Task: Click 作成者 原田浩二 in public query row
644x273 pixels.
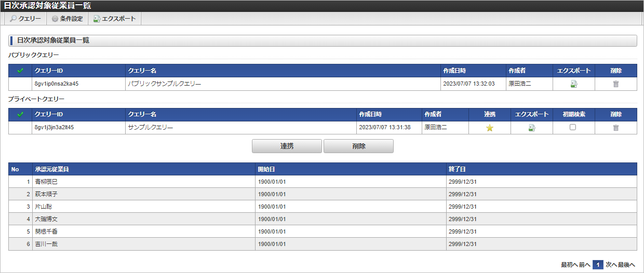Action: [520, 84]
